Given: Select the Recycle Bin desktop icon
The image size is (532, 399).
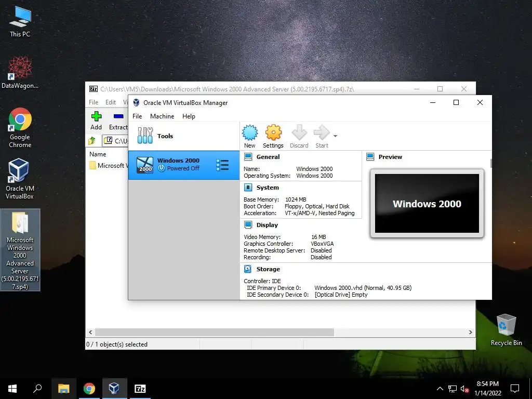Looking at the screenshot, I should [x=506, y=330].
